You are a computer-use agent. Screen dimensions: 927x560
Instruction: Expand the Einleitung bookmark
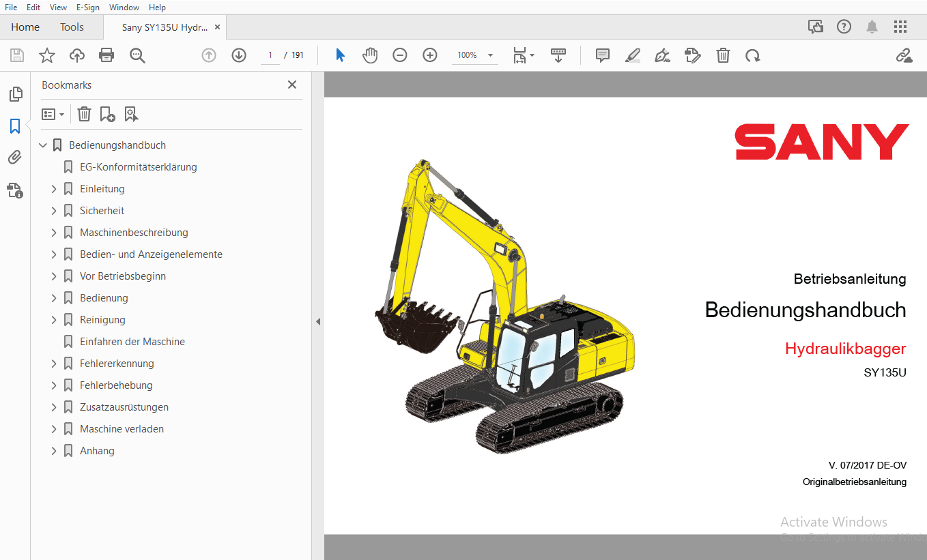[54, 189]
